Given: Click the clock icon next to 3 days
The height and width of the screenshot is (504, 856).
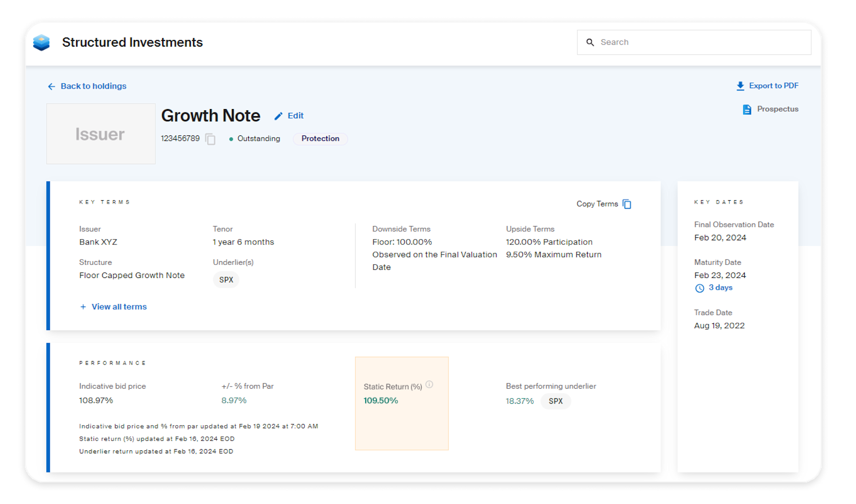Looking at the screenshot, I should click(700, 288).
